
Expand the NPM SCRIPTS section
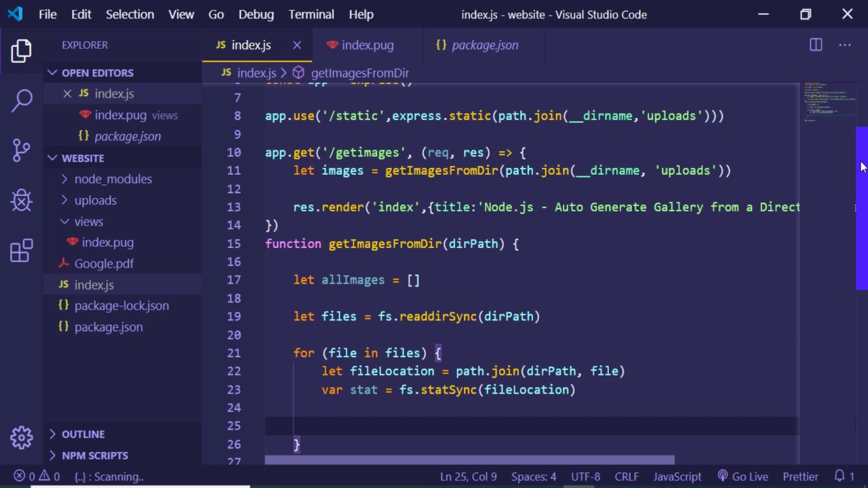tap(94, 455)
